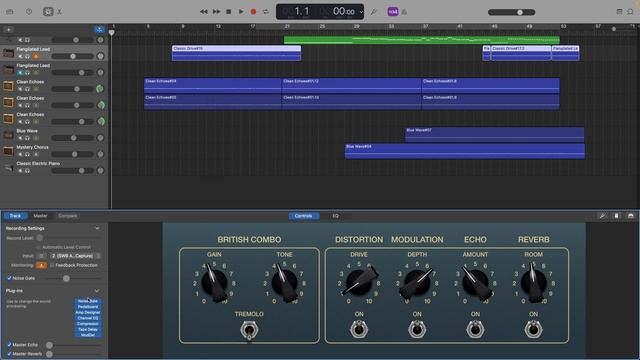Image resolution: width=640 pixels, height=360 pixels.
Task: Open the Tape Delay plug-in slot
Action: tap(88, 329)
